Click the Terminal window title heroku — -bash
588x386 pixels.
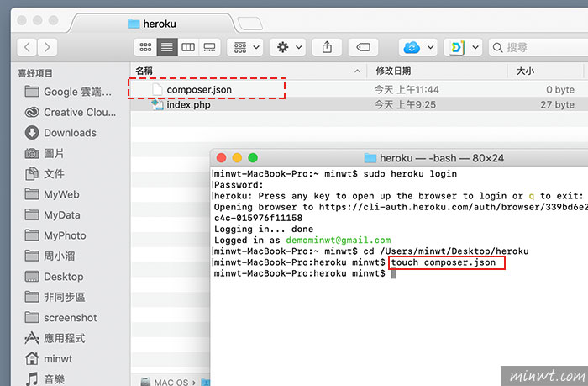(442, 158)
